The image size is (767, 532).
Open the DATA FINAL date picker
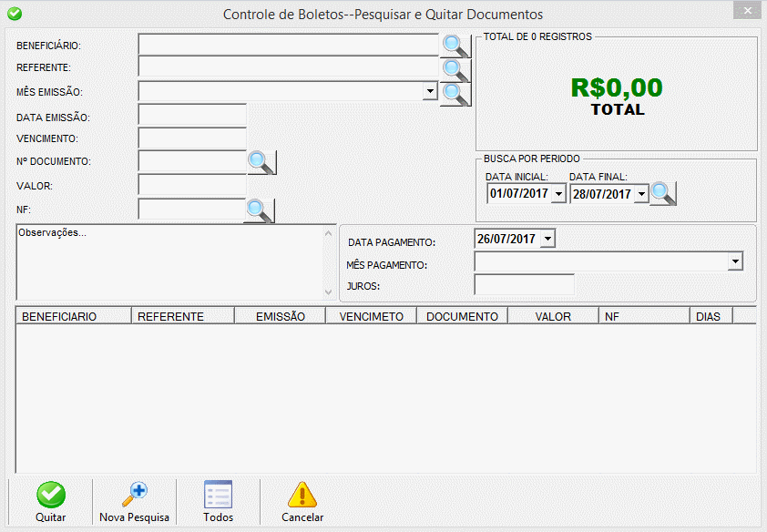click(641, 194)
